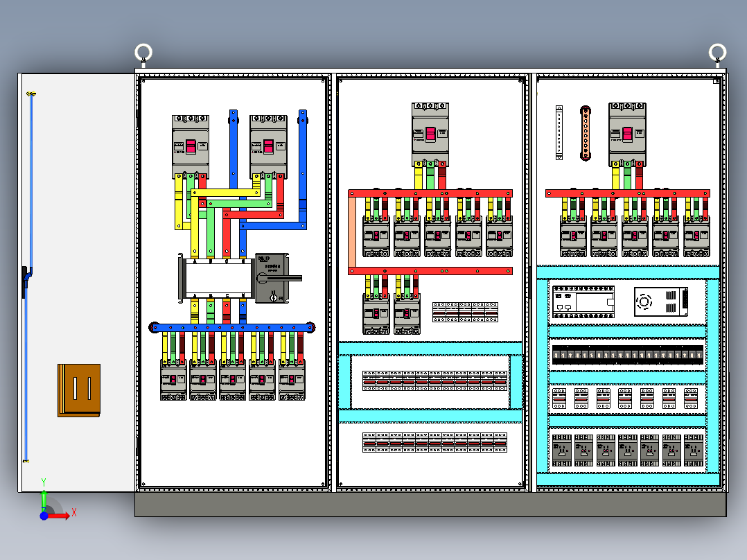Click the green Y axis arrow of the triad
The image size is (747, 560).
tap(44, 500)
